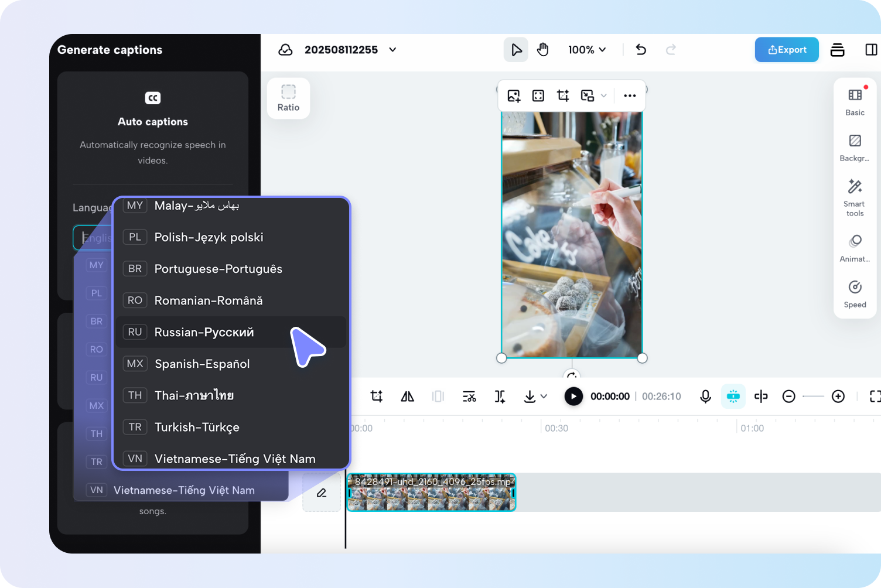Open the Speed panel
Viewport: 881px width, 588px height.
(855, 295)
